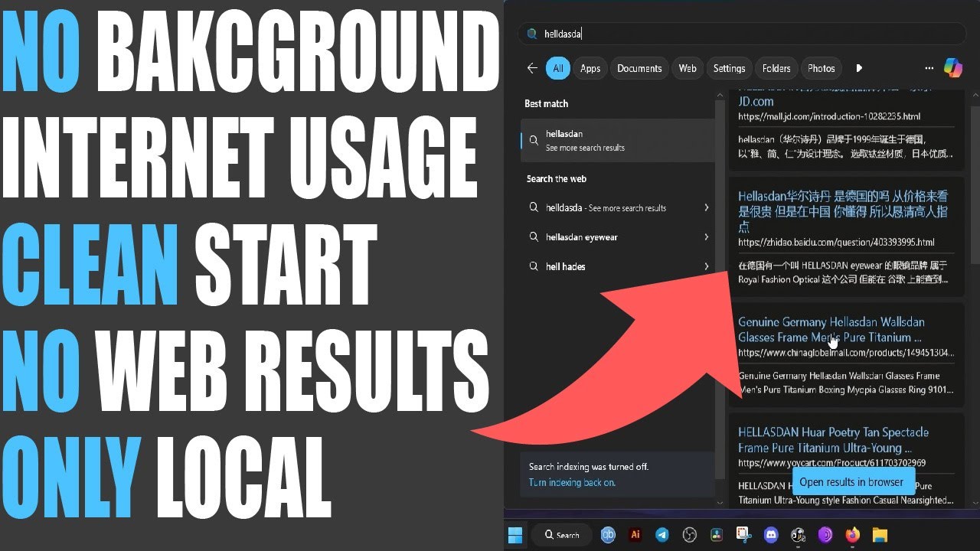Viewport: 980px width, 551px height.
Task: Expand hellasdan eyewear suggestion chevron
Action: coord(706,237)
